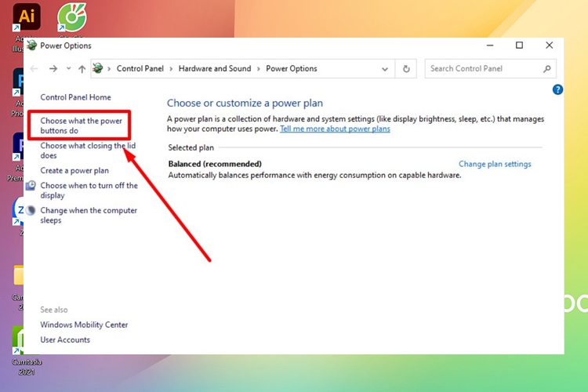Expand the chevron after Control Panel breadcrumb

pyautogui.click(x=171, y=69)
